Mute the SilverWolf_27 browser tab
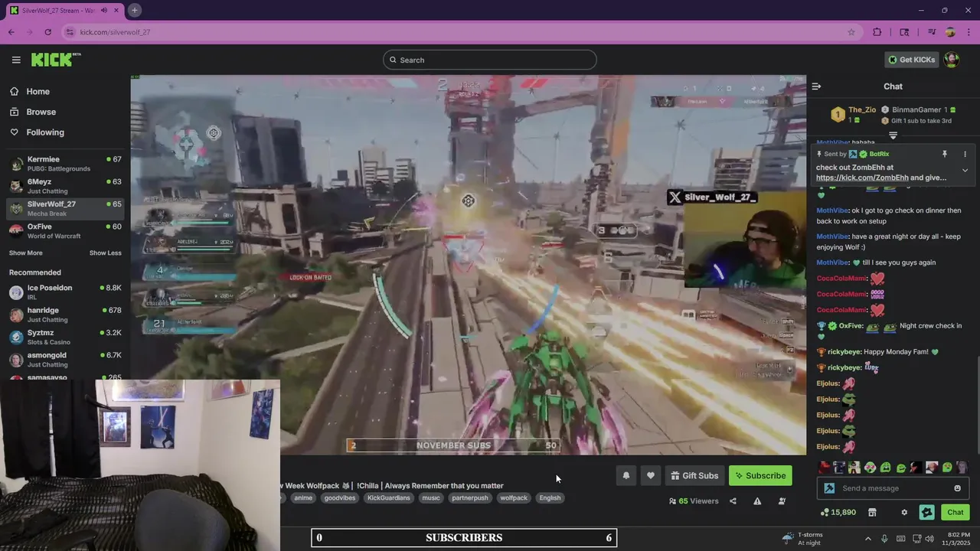 (103, 10)
